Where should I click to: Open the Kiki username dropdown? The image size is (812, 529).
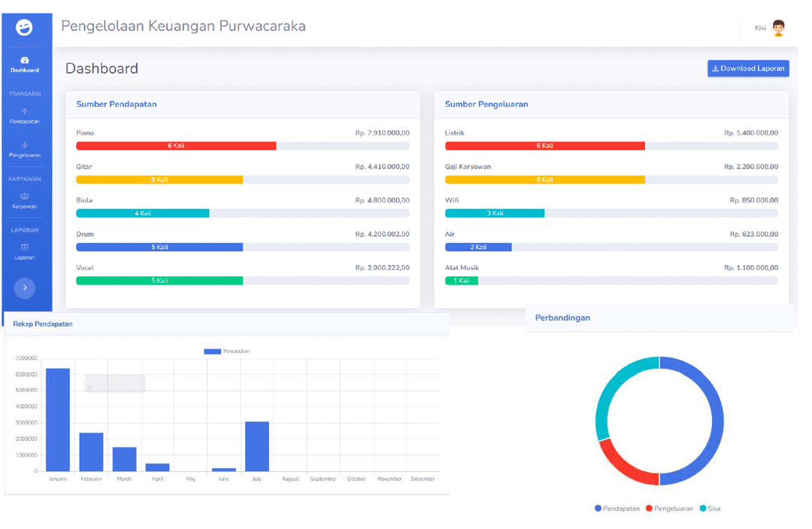(x=760, y=28)
